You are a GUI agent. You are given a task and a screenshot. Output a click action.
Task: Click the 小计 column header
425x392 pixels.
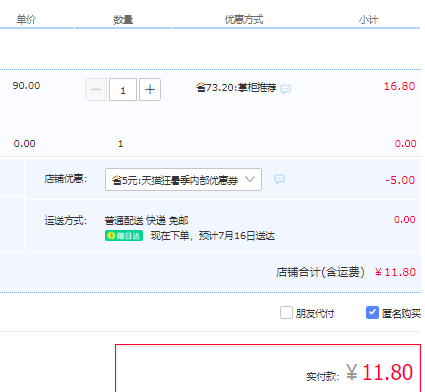(368, 20)
